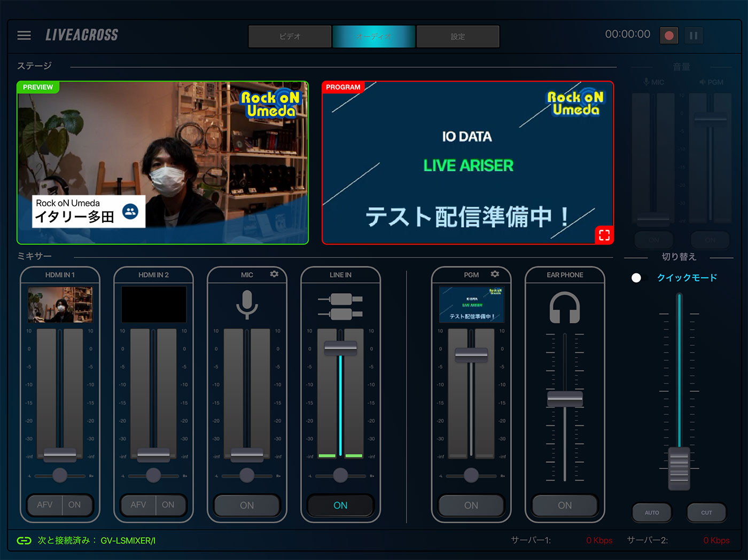This screenshot has width=748, height=560.
Task: Click the pause recording button
Action: pyautogui.click(x=694, y=36)
